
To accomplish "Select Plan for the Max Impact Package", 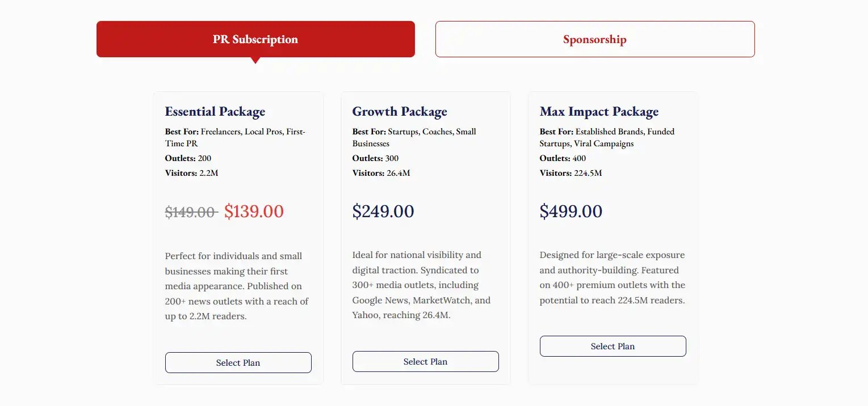I will [x=613, y=346].
